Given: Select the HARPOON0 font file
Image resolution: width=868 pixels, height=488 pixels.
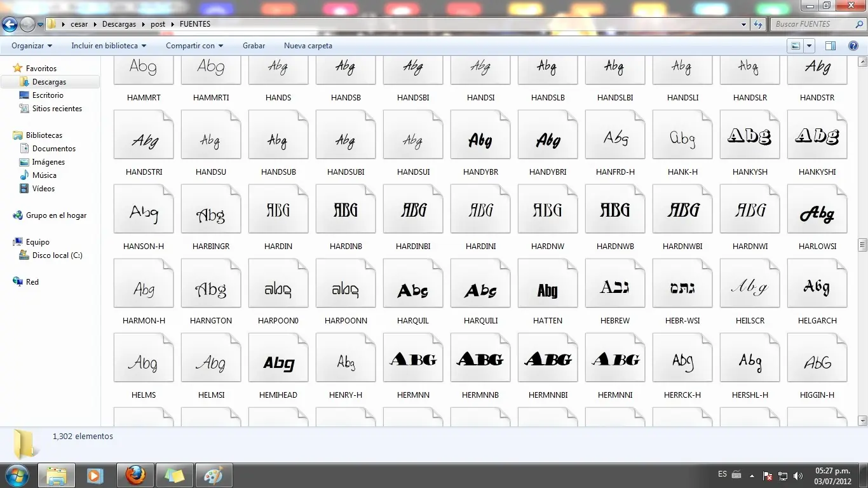Looking at the screenshot, I should (x=278, y=285).
